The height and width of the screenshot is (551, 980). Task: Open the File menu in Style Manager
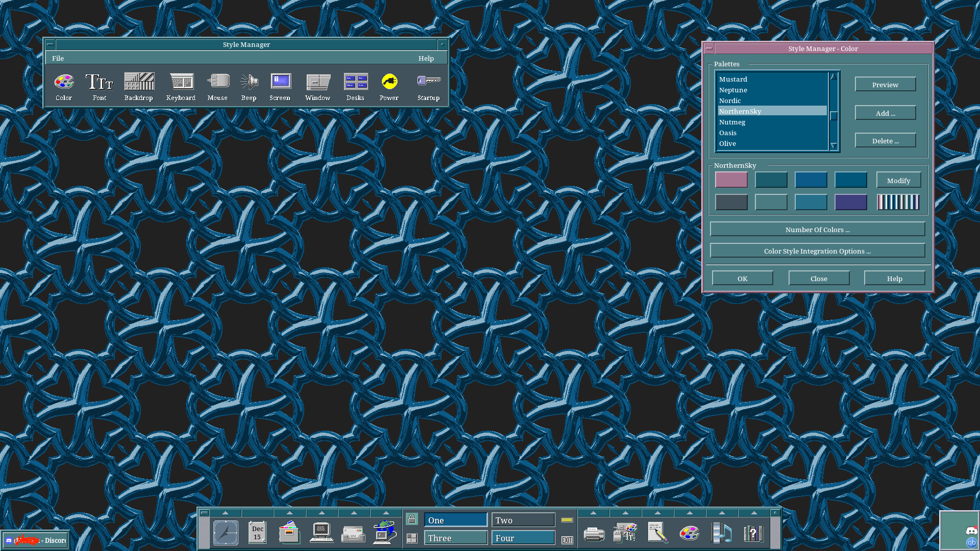point(58,58)
